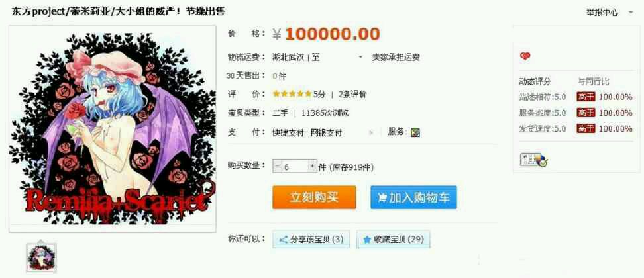Open the 2条评价 reviews link
This screenshot has width=644, height=278.
coord(352,94)
